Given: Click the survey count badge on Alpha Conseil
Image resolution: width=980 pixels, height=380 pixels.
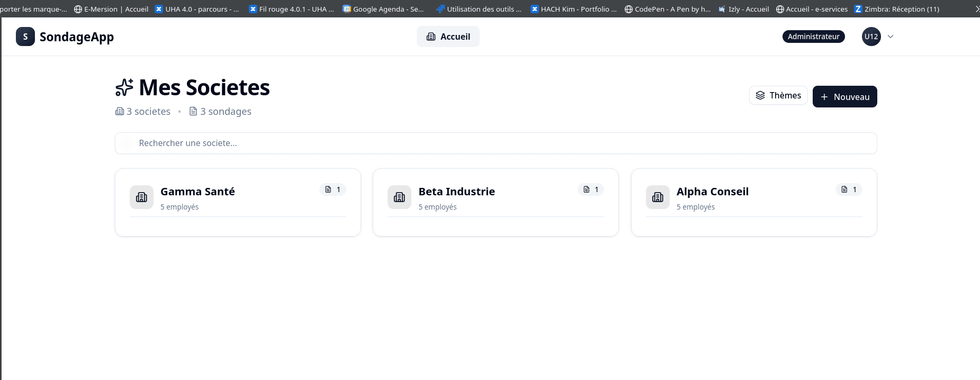Looking at the screenshot, I should 849,189.
